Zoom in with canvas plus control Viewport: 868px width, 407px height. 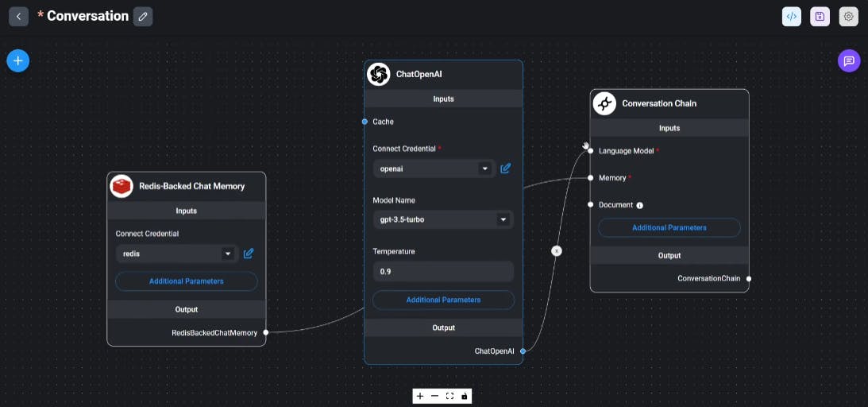tap(420, 396)
